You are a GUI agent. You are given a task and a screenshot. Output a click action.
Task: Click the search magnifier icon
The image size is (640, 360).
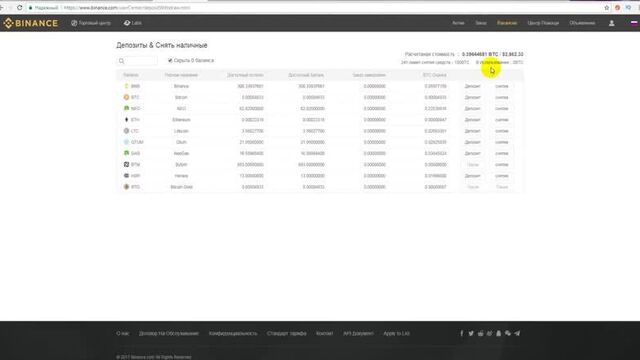pyautogui.click(x=121, y=61)
